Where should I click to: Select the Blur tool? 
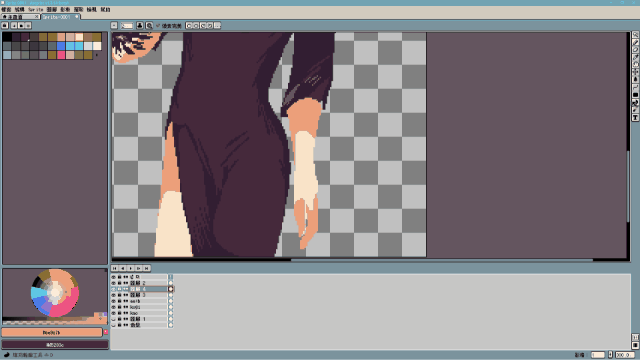click(x=636, y=110)
